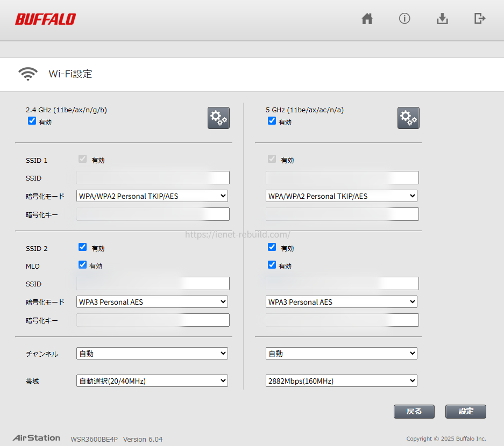Click the BUFFALO logo
504x446 pixels.
point(45,19)
